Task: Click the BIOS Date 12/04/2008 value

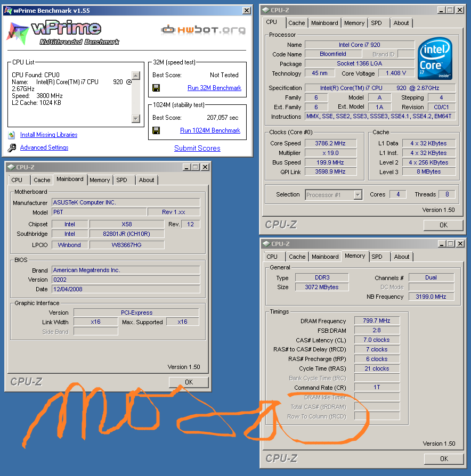Action: (x=126, y=289)
